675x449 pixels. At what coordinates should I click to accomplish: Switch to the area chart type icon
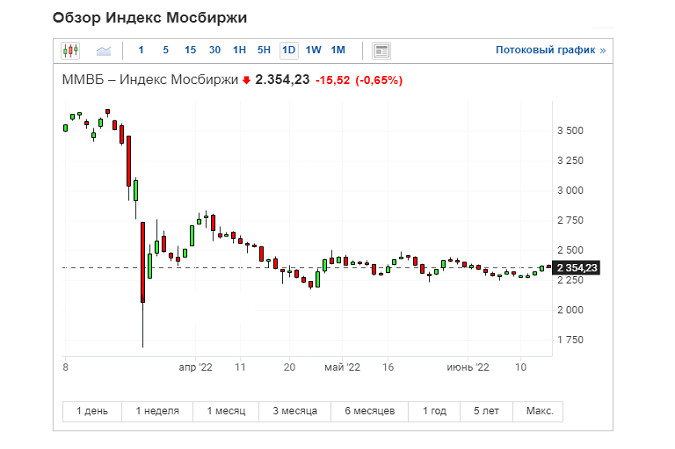(x=104, y=51)
